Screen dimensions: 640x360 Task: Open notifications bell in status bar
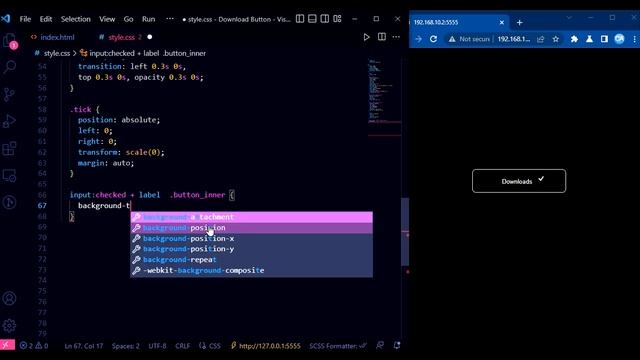397,345
